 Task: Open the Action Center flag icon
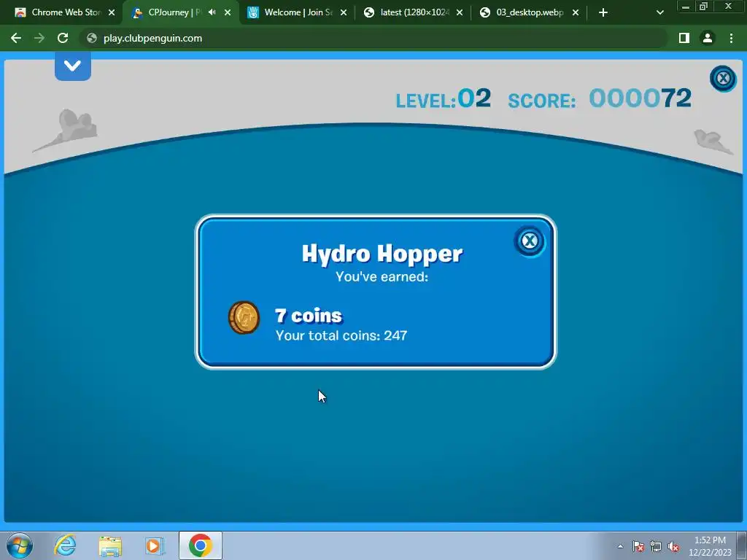tap(638, 546)
